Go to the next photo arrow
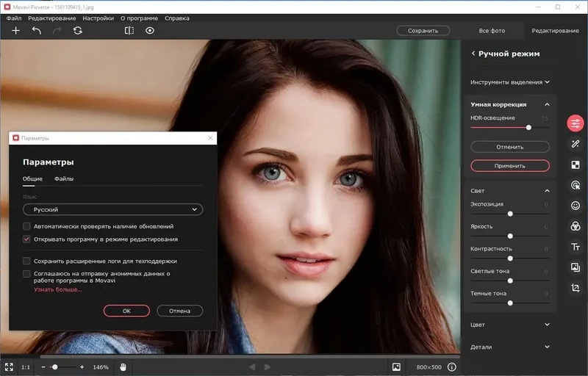Image resolution: width=588 pixels, height=376 pixels. [x=267, y=367]
